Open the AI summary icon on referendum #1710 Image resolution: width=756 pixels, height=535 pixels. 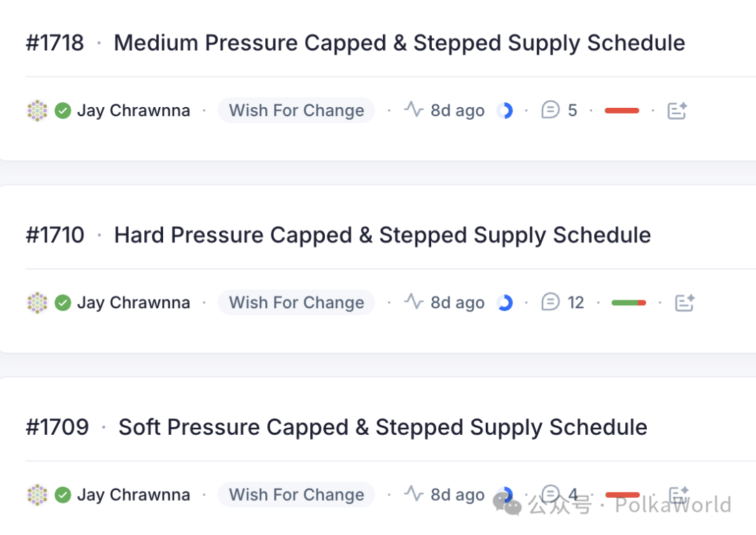684,303
